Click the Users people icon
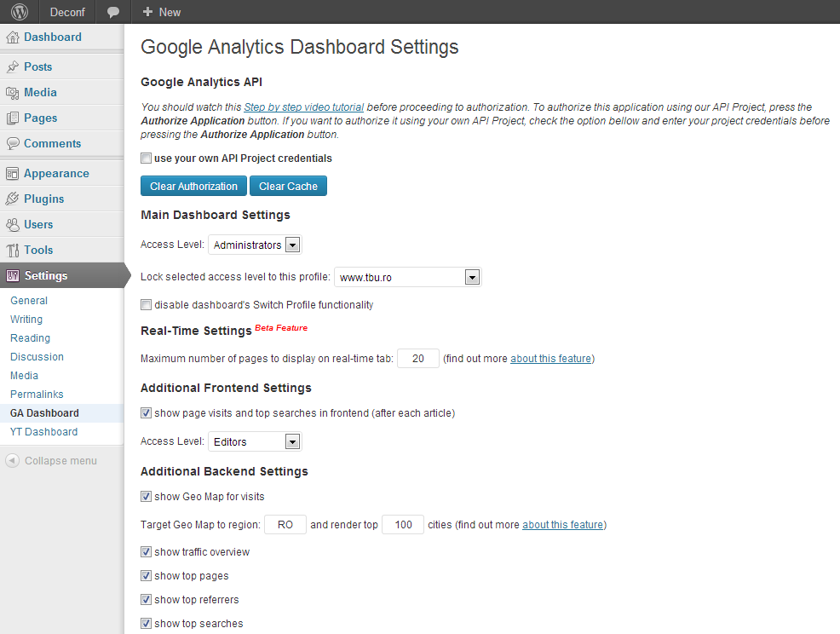Image resolution: width=840 pixels, height=634 pixels. 12,225
